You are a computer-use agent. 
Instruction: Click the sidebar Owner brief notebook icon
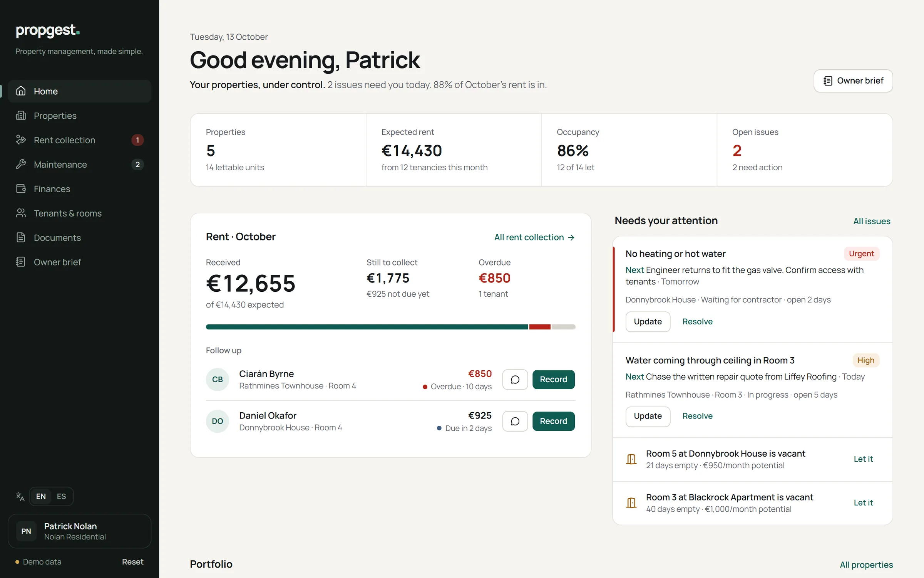[21, 262]
